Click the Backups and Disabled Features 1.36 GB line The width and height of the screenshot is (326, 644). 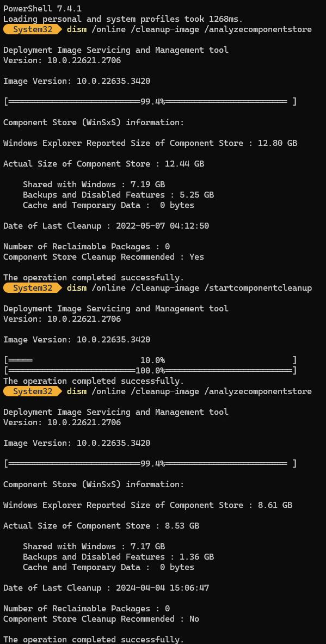(x=118, y=556)
